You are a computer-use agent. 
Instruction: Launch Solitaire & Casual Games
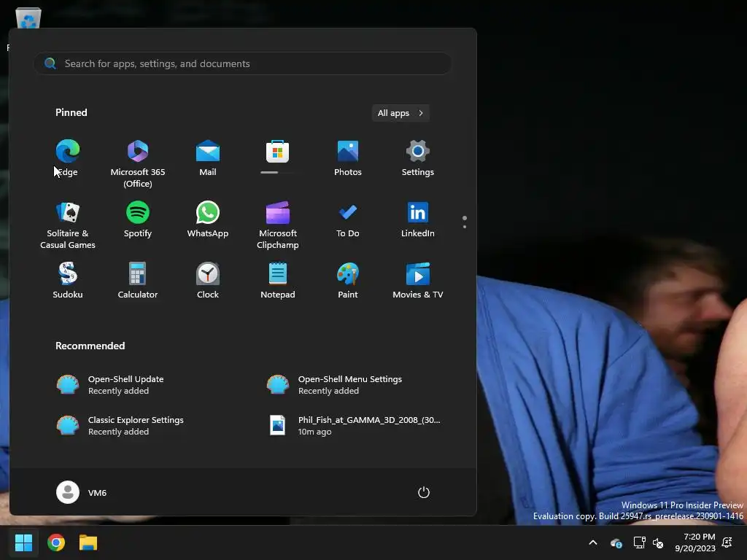pos(68,225)
